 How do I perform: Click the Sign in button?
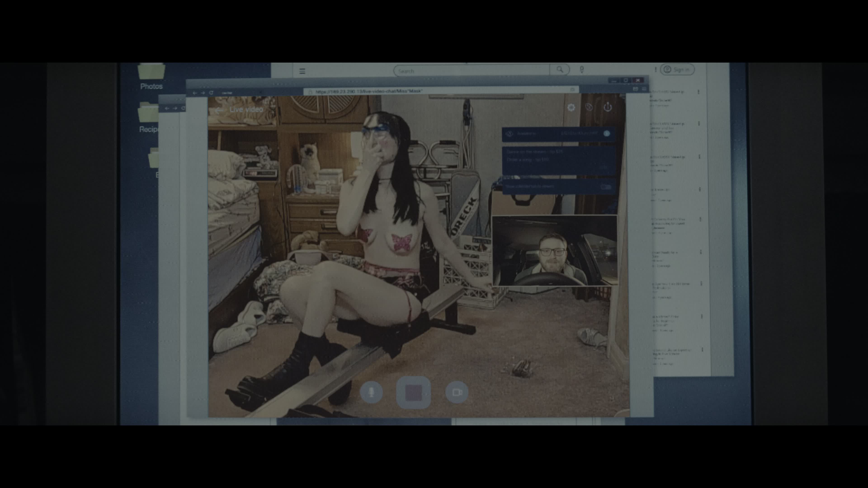tap(677, 70)
